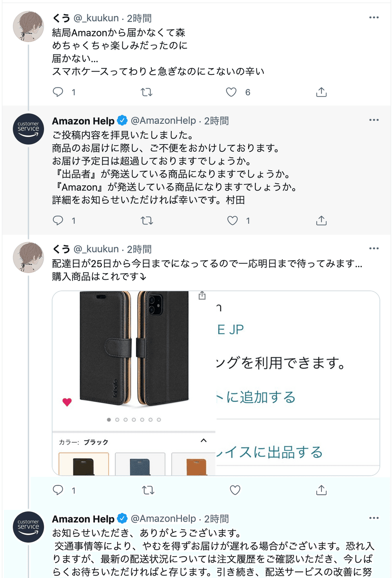The width and height of the screenshot is (392, 578).
Task: Share kuukun's first tweet
Action: pyautogui.click(x=321, y=92)
